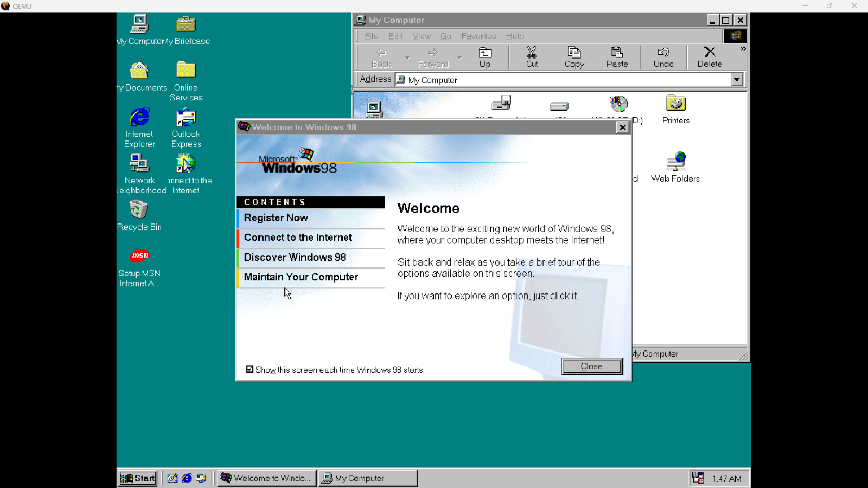Click the Up folder navigation icon
The width and height of the screenshot is (868, 488).
pyautogui.click(x=484, y=57)
